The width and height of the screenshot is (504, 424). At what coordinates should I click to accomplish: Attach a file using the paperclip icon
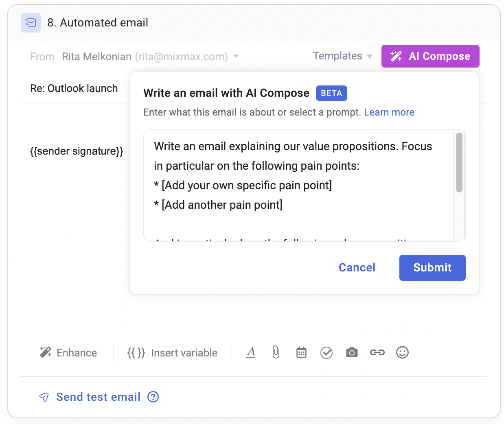(x=276, y=352)
